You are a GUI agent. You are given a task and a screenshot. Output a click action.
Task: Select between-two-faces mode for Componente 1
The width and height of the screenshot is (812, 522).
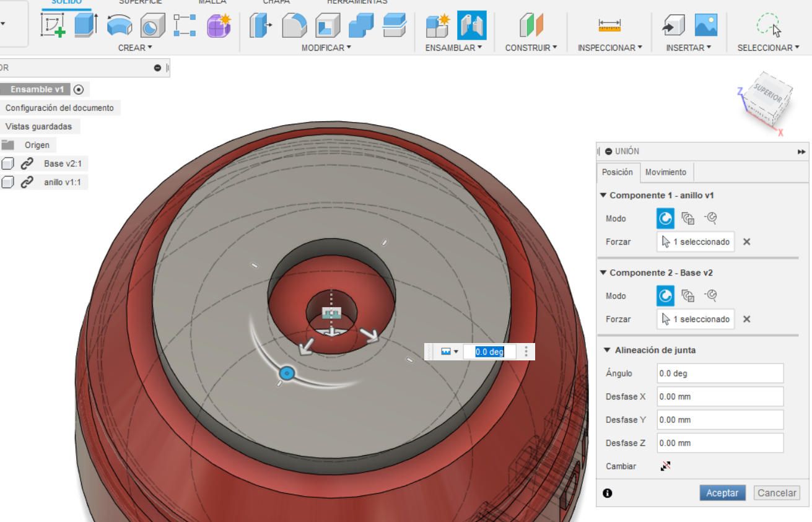click(688, 218)
